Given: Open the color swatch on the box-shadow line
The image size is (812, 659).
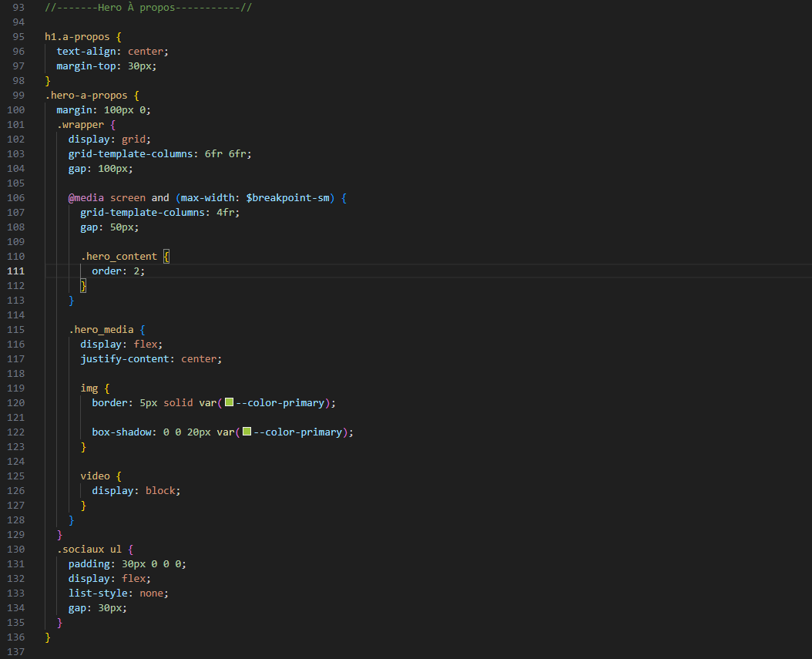Looking at the screenshot, I should [x=247, y=432].
